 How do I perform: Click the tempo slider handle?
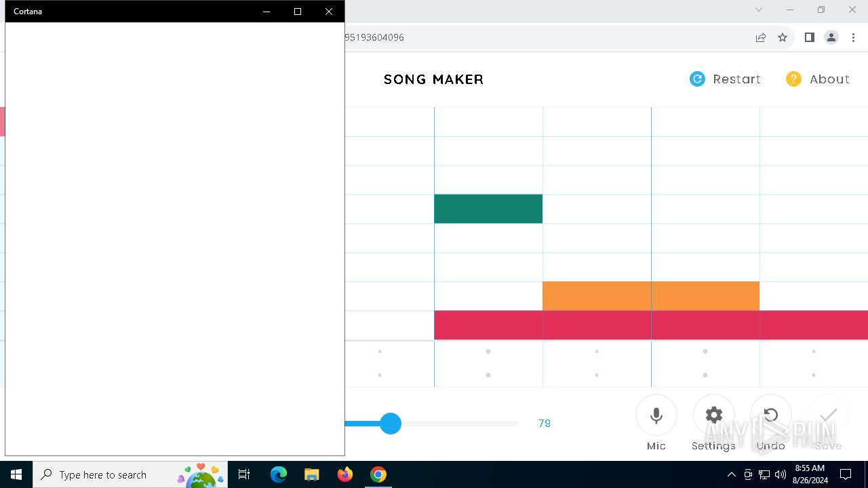[x=391, y=424]
